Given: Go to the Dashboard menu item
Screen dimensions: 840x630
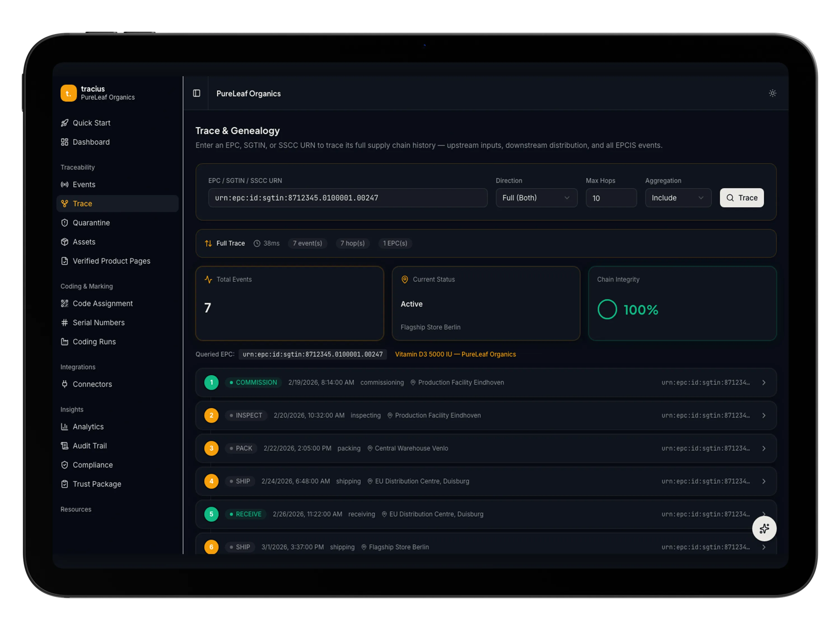Looking at the screenshot, I should pos(90,142).
